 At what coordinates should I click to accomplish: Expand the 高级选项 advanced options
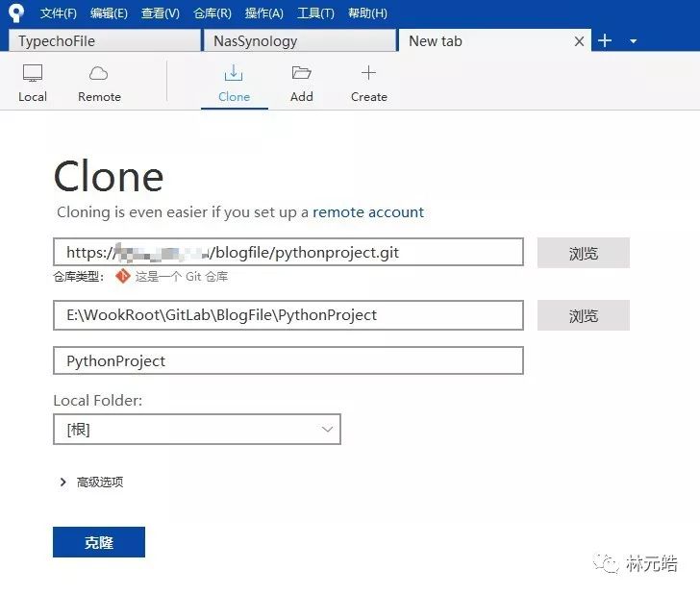(x=91, y=482)
